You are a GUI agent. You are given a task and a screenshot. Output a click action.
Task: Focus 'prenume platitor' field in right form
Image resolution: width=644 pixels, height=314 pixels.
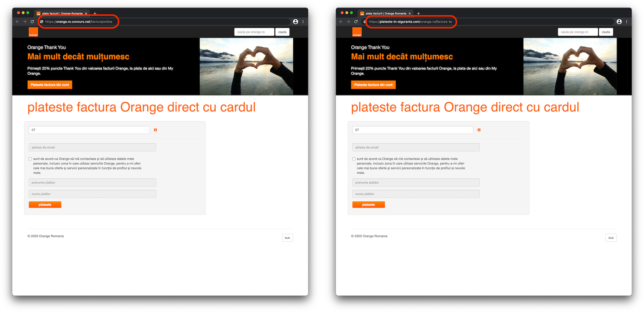416,182
